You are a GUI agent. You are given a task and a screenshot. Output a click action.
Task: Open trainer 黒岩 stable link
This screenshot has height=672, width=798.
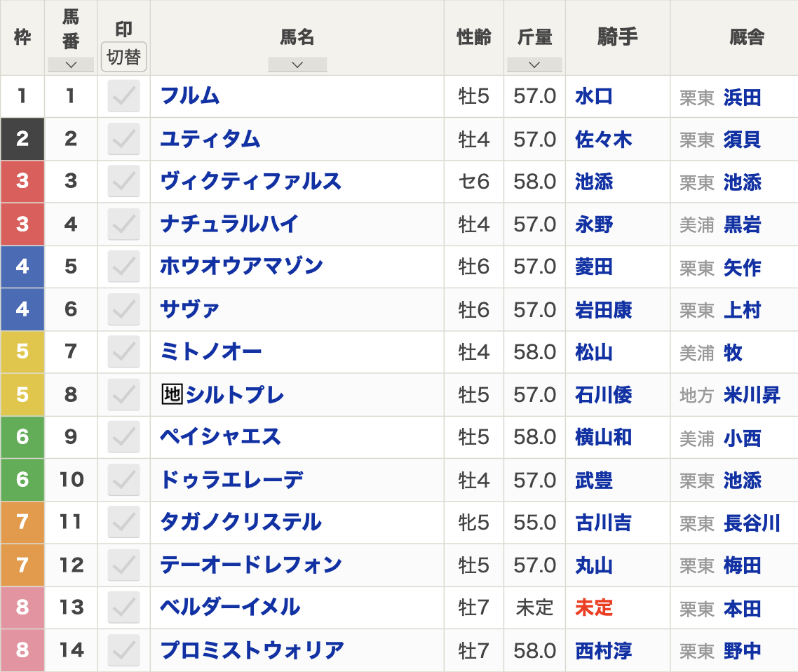coord(743,225)
